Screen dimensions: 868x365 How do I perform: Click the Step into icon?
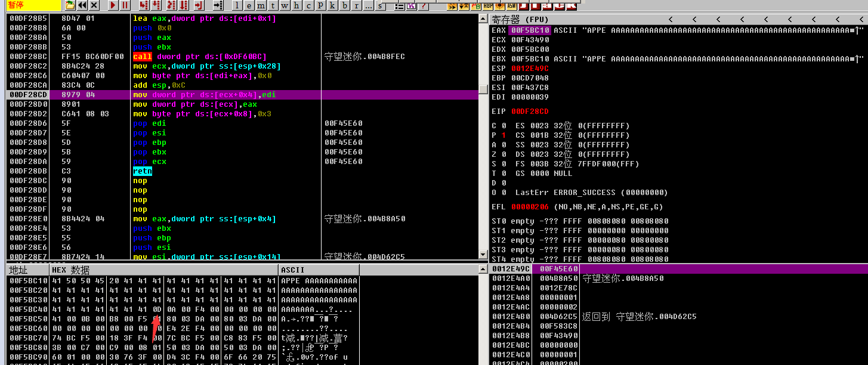tap(144, 5)
